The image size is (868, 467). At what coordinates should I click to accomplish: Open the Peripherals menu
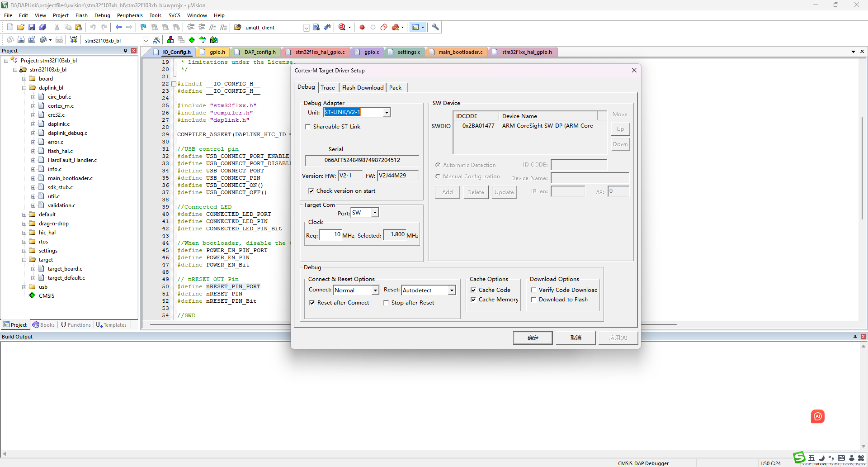[x=130, y=15]
